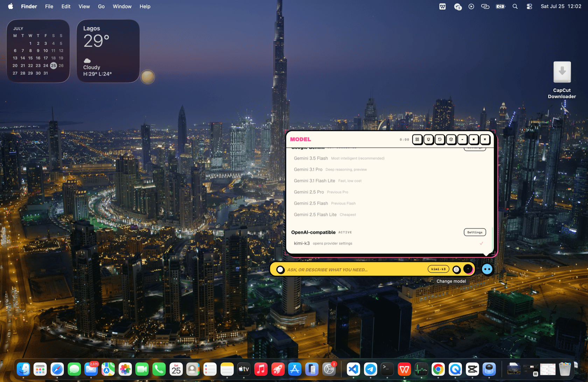Viewport: 588px width, 382px height.
Task: Open the Finder menu
Action: (x=29, y=6)
